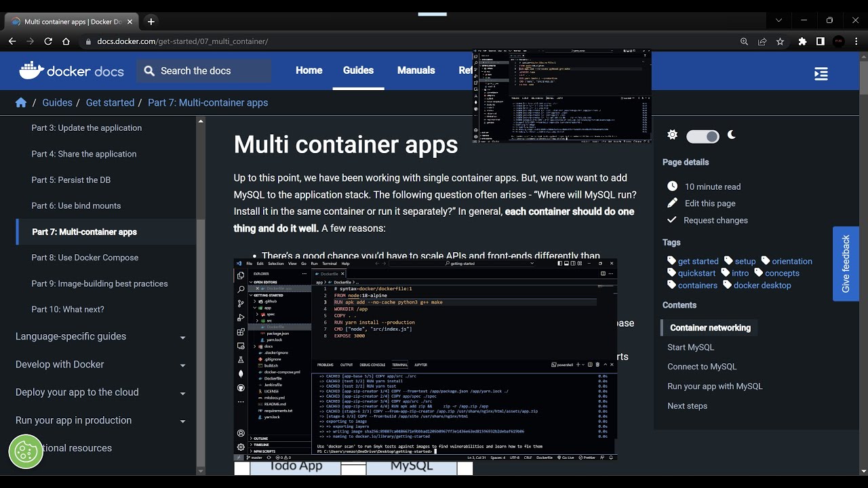Open the browser home page icon
Image resolution: width=868 pixels, height=488 pixels.
coord(66,41)
